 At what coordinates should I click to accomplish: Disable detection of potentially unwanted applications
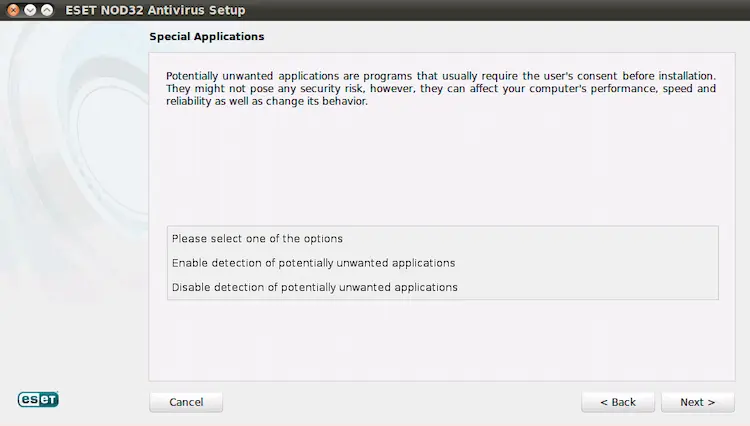(x=315, y=287)
